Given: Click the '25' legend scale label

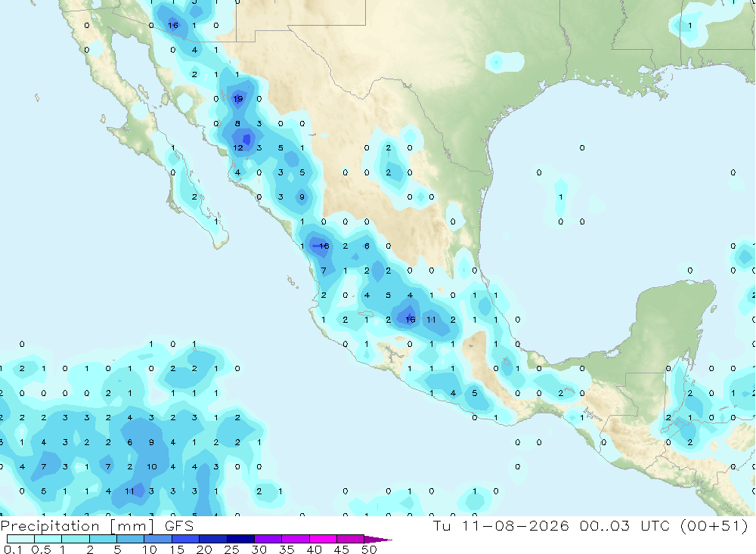Looking at the screenshot, I should [231, 549].
